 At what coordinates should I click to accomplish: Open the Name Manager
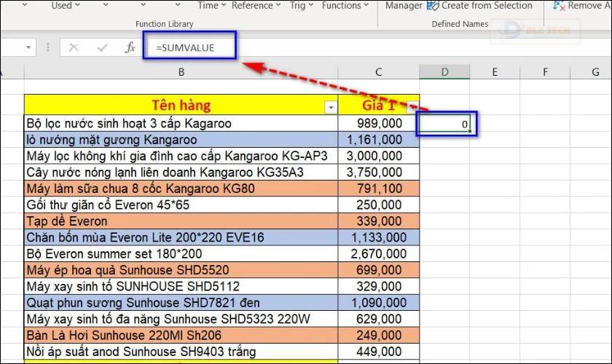[404, 5]
